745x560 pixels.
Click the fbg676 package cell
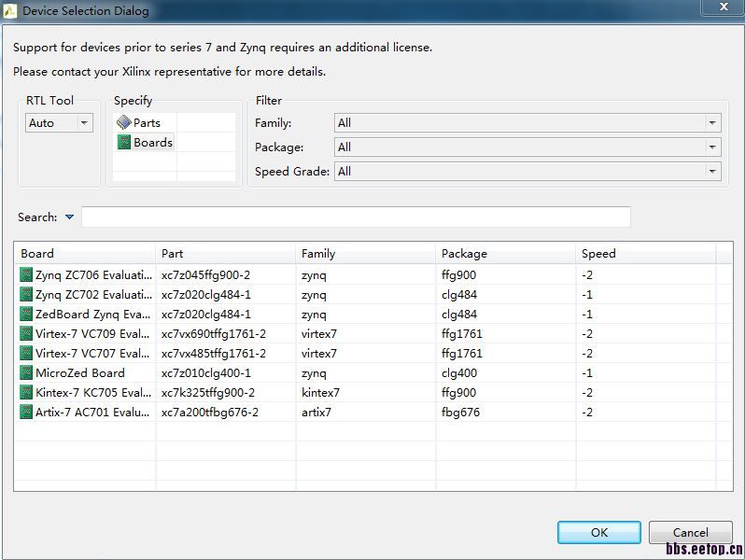pyautogui.click(x=460, y=412)
